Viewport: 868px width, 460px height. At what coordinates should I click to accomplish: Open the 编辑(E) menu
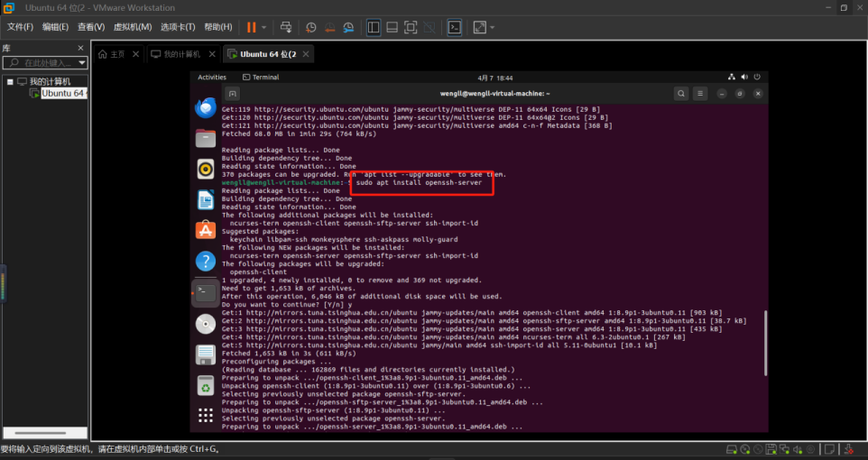point(55,27)
